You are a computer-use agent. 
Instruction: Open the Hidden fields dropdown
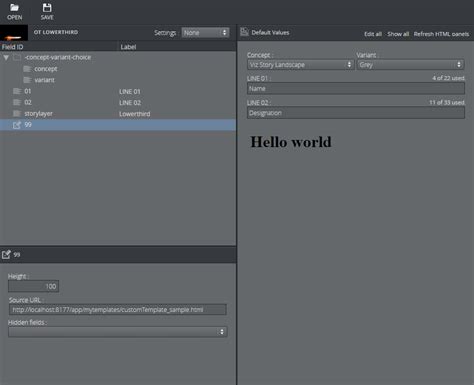click(118, 332)
